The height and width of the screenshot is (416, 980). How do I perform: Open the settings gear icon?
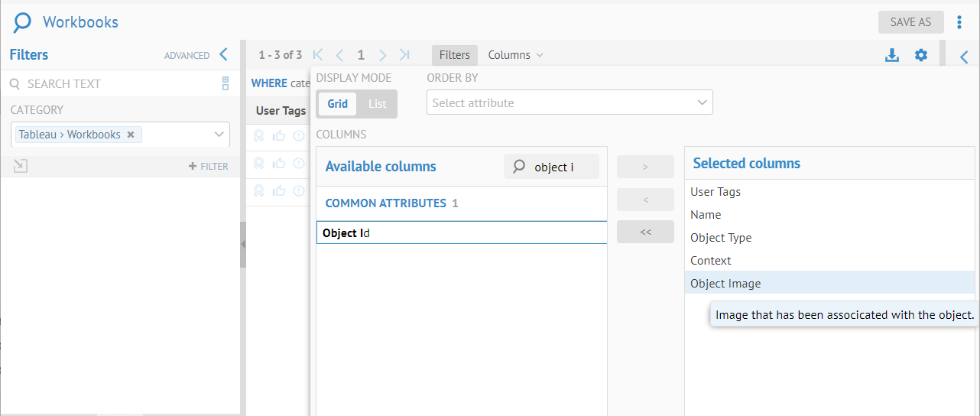(921, 55)
